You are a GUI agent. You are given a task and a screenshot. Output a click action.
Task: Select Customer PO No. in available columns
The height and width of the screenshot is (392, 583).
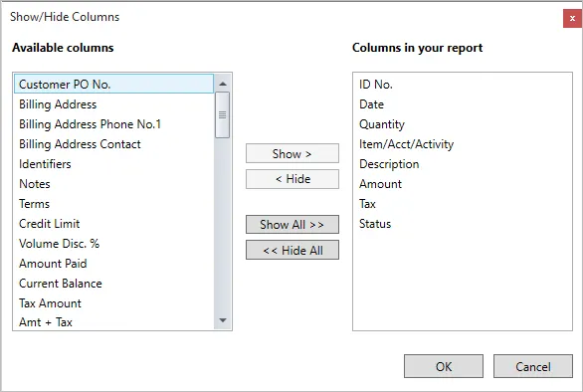113,84
